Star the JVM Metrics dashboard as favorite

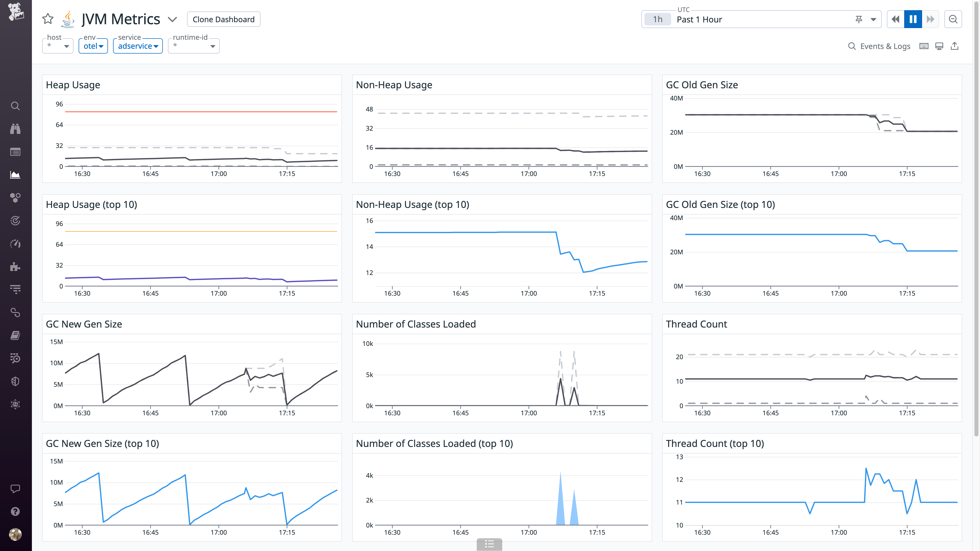click(x=47, y=19)
